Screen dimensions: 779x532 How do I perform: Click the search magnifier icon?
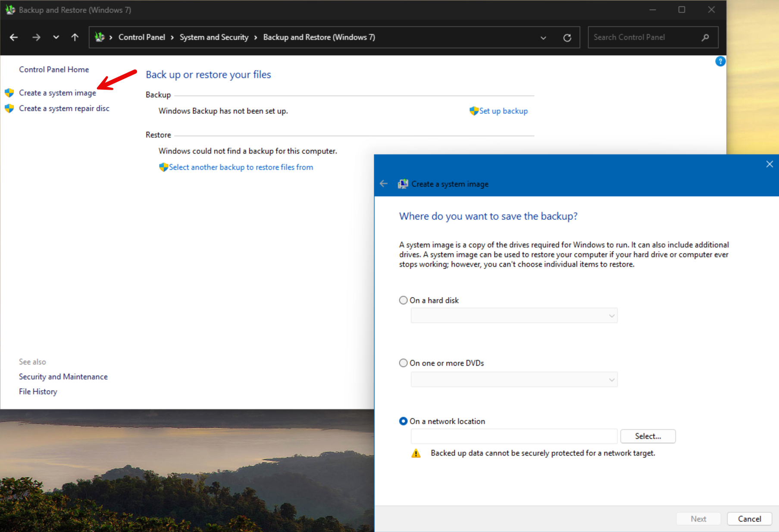click(705, 37)
